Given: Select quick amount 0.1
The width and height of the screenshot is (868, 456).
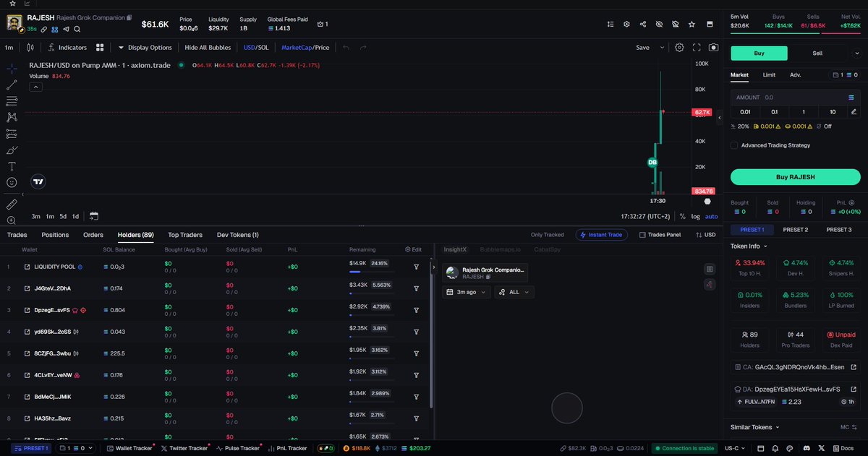Looking at the screenshot, I should click(774, 111).
